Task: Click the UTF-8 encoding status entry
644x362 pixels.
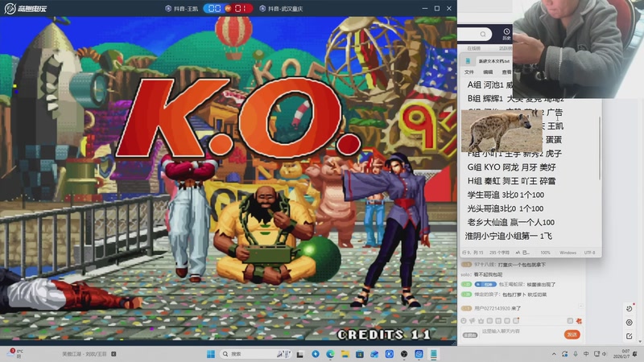Action: 589,253
